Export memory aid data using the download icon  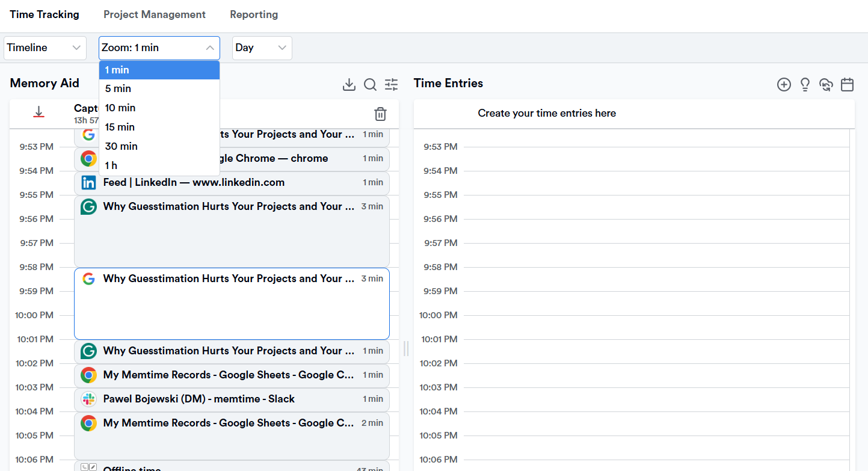click(x=349, y=85)
